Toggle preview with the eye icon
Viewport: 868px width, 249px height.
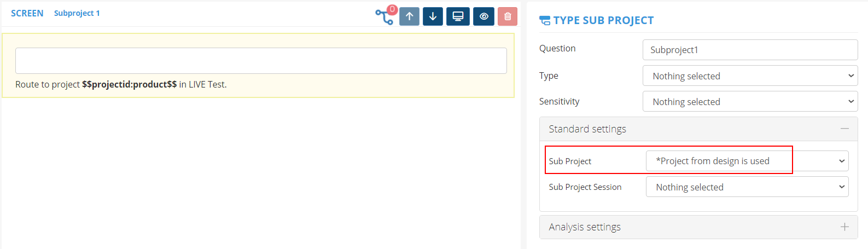pyautogui.click(x=483, y=16)
